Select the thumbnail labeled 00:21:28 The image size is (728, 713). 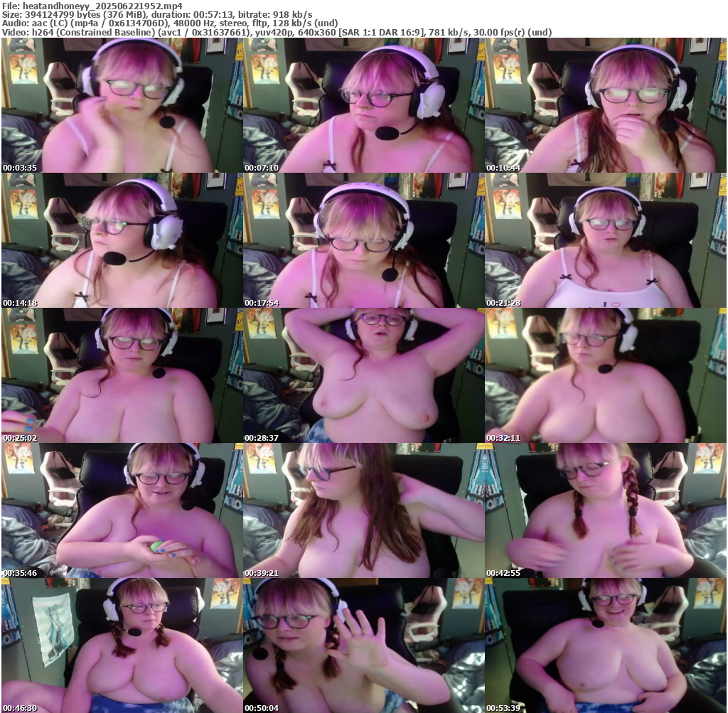click(605, 240)
